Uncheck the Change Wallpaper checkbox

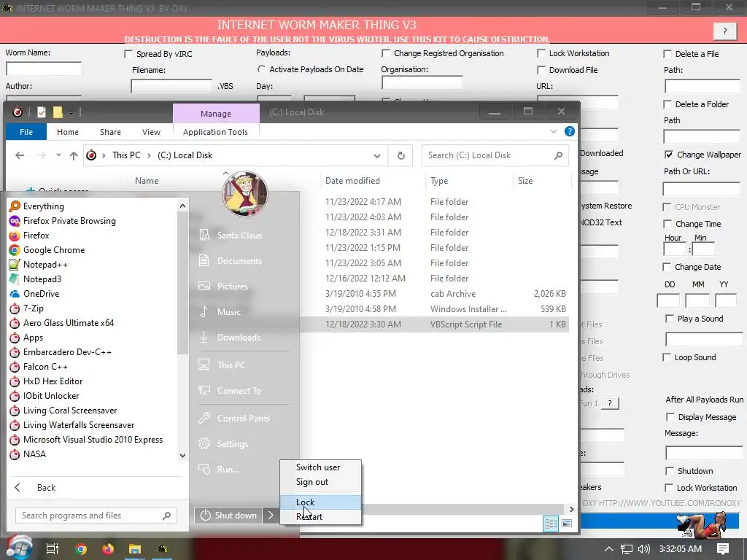click(669, 155)
